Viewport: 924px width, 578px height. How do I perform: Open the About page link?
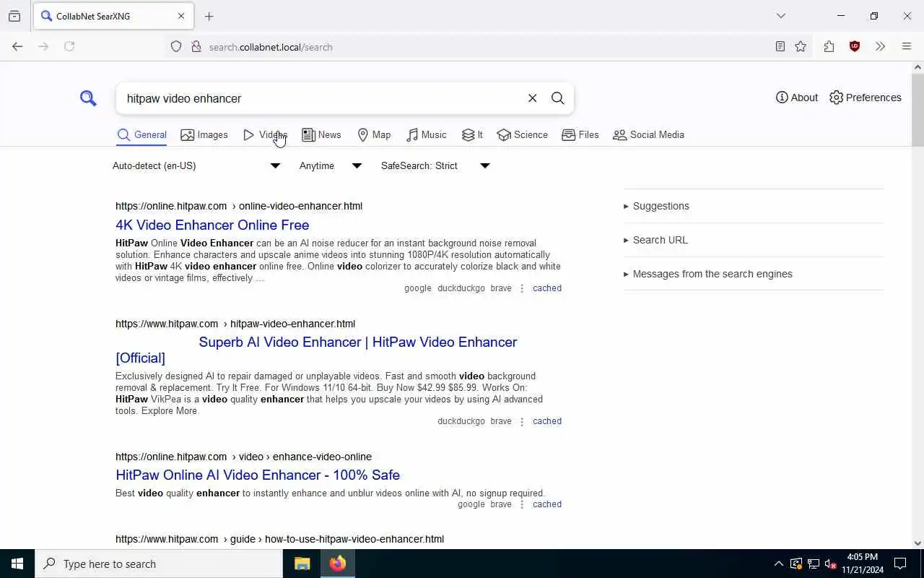click(797, 98)
